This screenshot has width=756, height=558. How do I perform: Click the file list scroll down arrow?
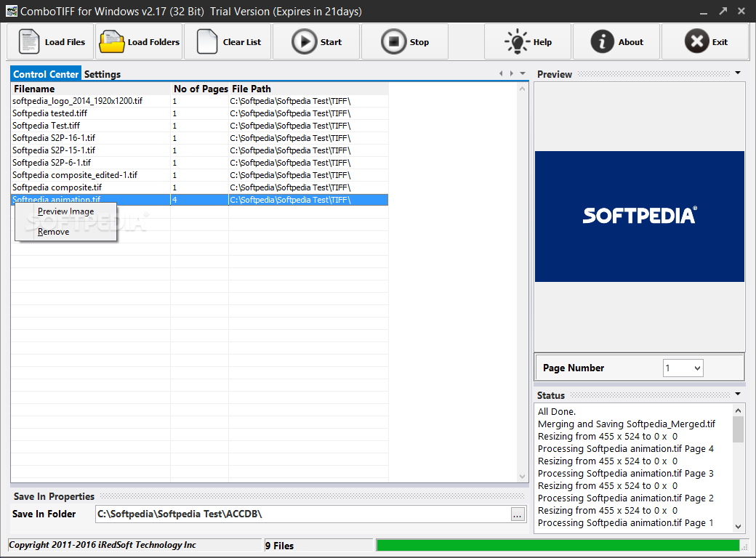point(522,476)
